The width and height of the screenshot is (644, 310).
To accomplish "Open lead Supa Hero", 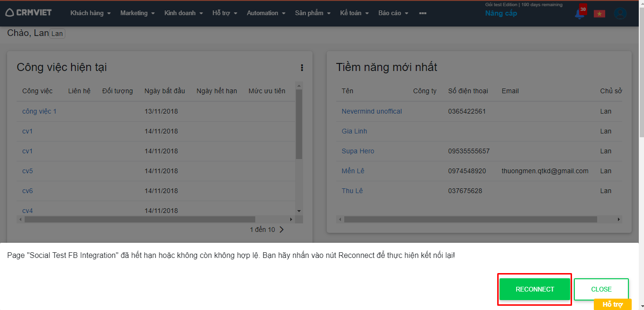I will click(x=358, y=151).
